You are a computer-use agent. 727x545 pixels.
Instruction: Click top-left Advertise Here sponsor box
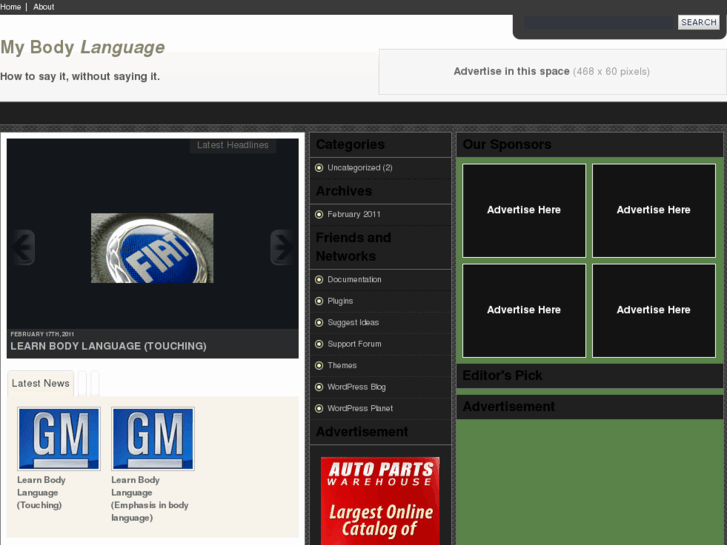click(524, 210)
